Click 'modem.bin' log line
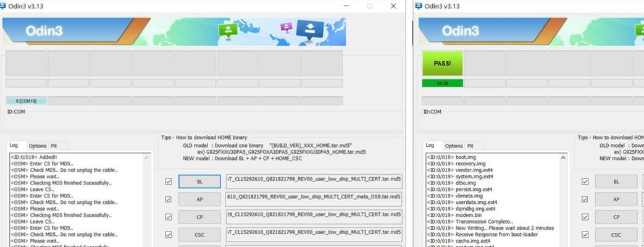 click(454, 215)
